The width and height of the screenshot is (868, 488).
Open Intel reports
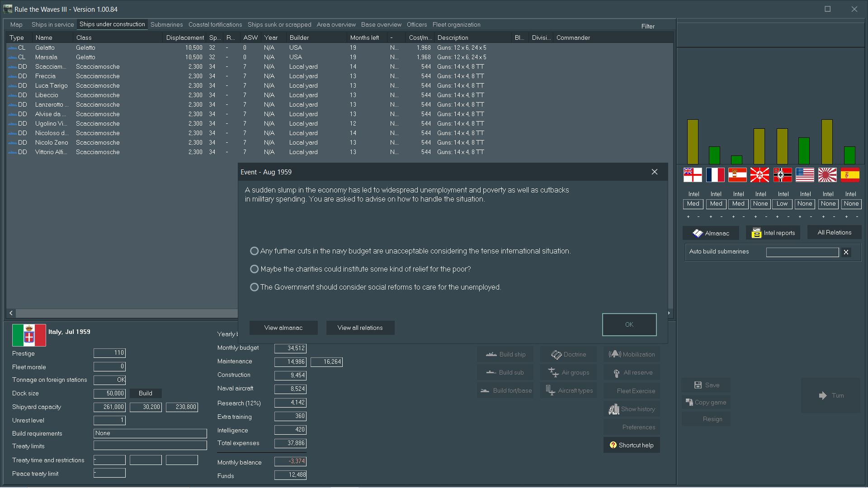point(773,233)
